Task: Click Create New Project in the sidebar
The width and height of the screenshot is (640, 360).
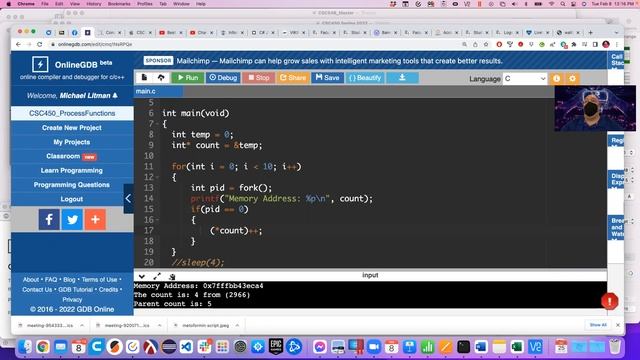Action: (x=72, y=128)
